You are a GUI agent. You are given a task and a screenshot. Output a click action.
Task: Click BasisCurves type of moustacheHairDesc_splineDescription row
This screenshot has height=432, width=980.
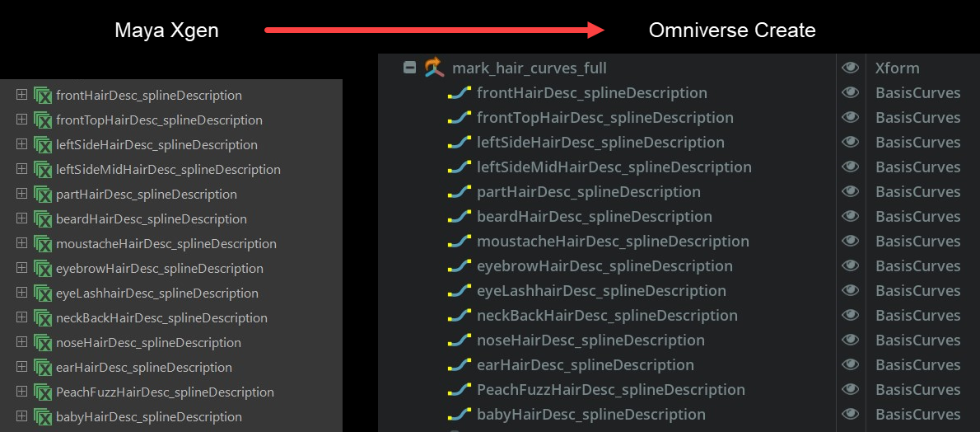coord(917,242)
